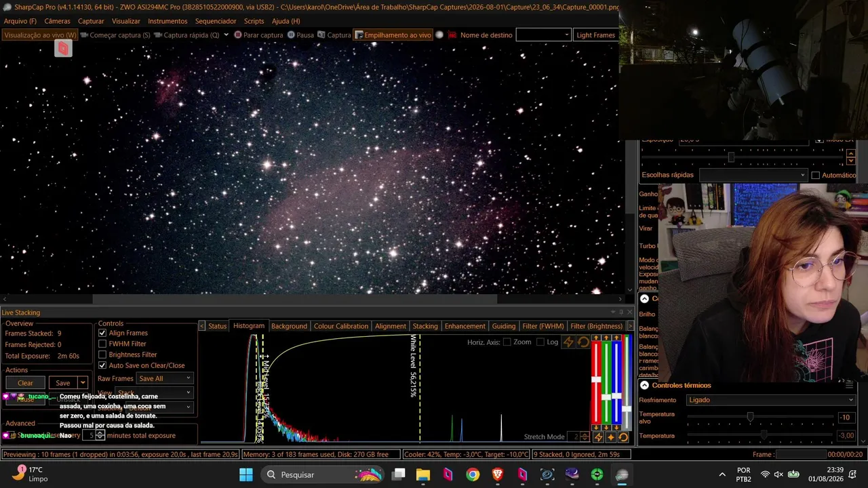
Task: Click the star colour-balance icon under the RGB sliders
Action: click(x=610, y=437)
